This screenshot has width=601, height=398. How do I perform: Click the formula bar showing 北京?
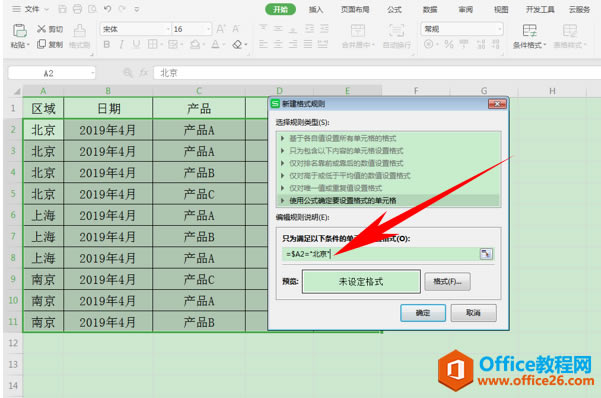pos(377,73)
